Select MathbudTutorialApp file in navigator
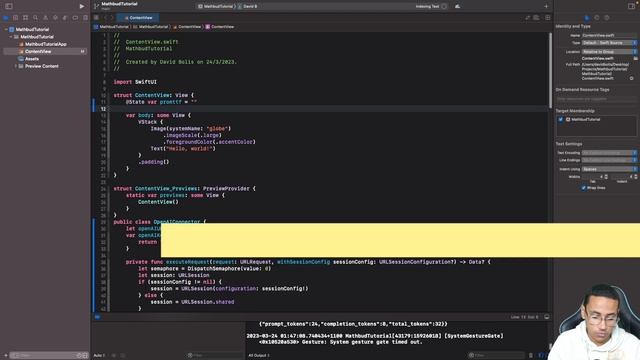 pyautogui.click(x=43, y=44)
